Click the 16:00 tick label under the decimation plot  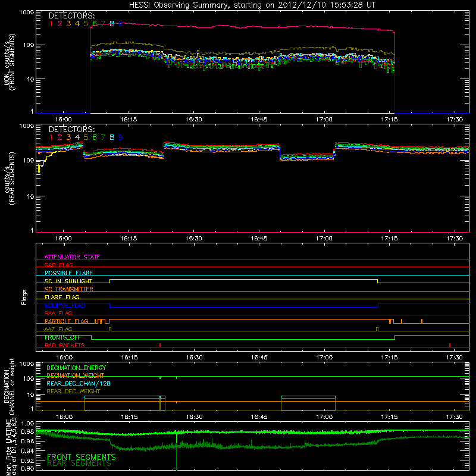click(x=64, y=417)
